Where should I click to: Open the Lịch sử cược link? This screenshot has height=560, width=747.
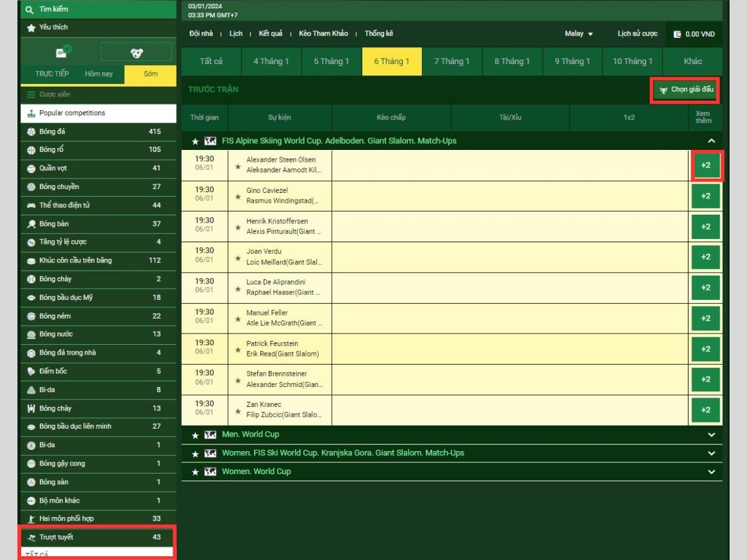pyautogui.click(x=637, y=34)
